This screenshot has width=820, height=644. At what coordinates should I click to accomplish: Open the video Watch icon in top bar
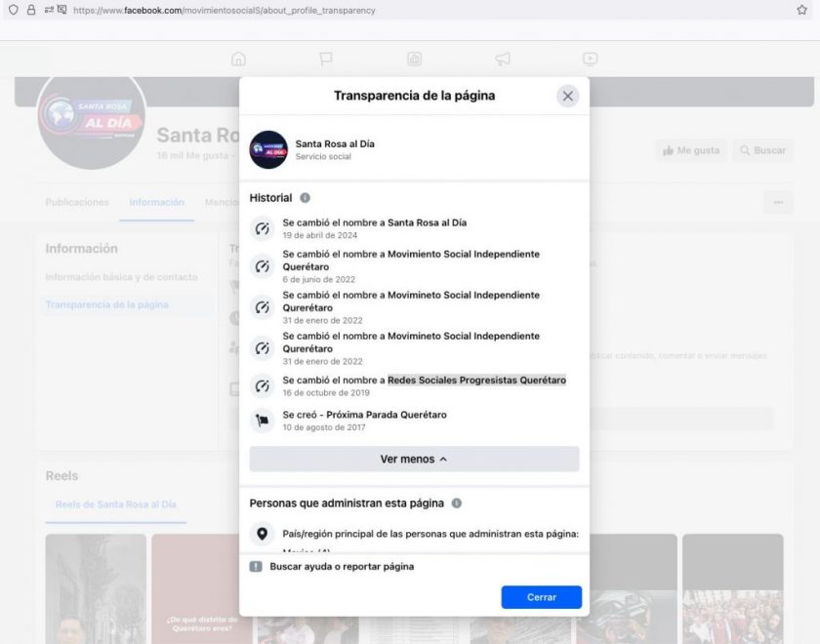click(590, 60)
